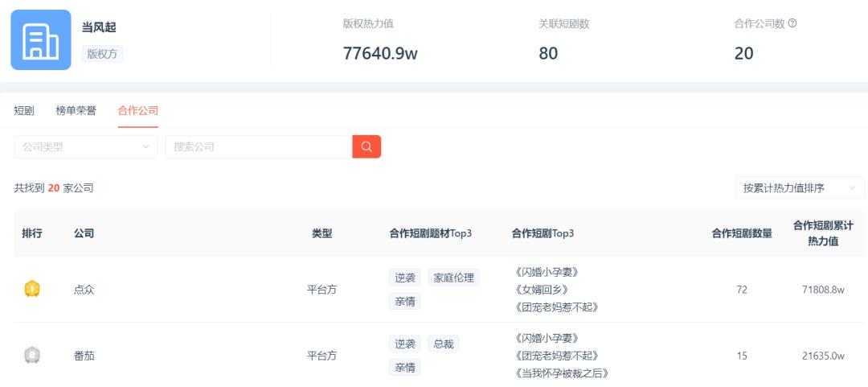Open company 番茄 from the list

(x=84, y=356)
